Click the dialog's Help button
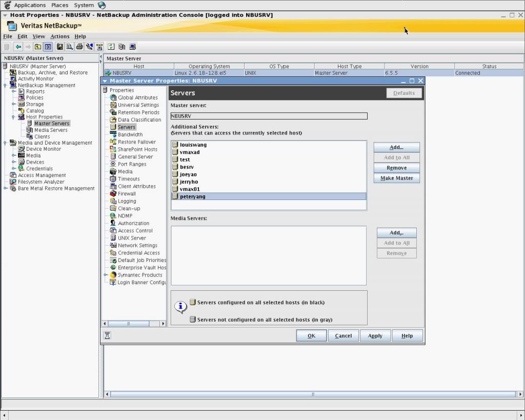The width and height of the screenshot is (525, 420). click(x=407, y=335)
